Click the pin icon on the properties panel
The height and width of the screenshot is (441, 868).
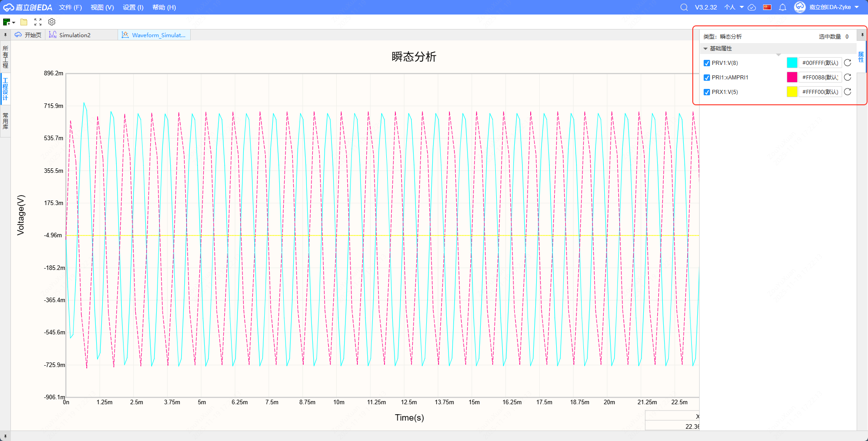[862, 35]
